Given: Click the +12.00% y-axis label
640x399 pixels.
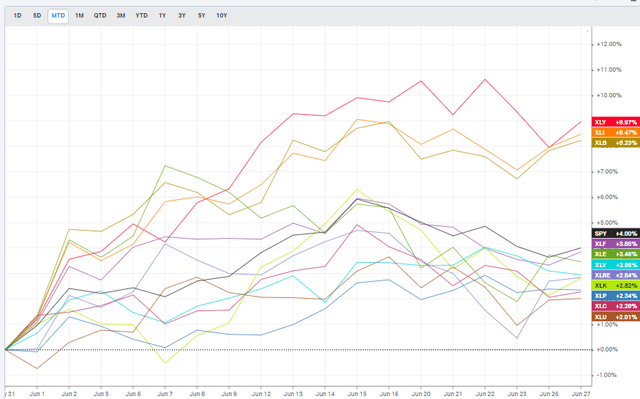Looking at the screenshot, I should tap(609, 44).
